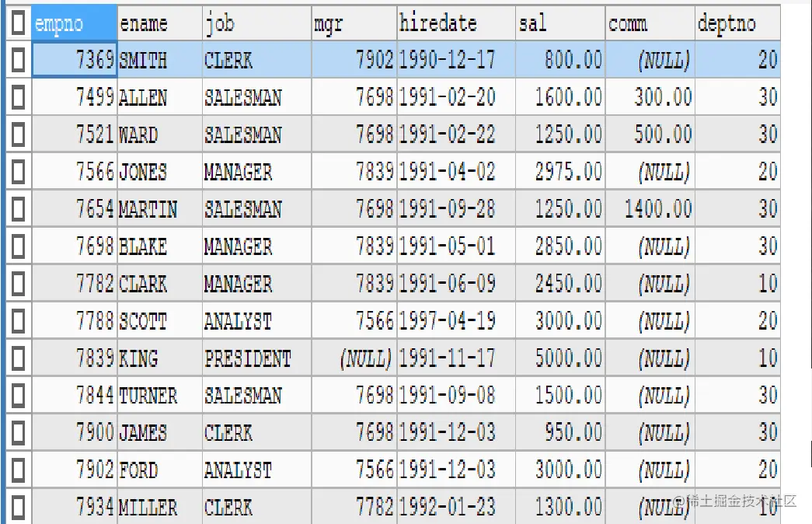Select the SCOTT name cell
This screenshot has height=524, width=812.
pyautogui.click(x=160, y=321)
